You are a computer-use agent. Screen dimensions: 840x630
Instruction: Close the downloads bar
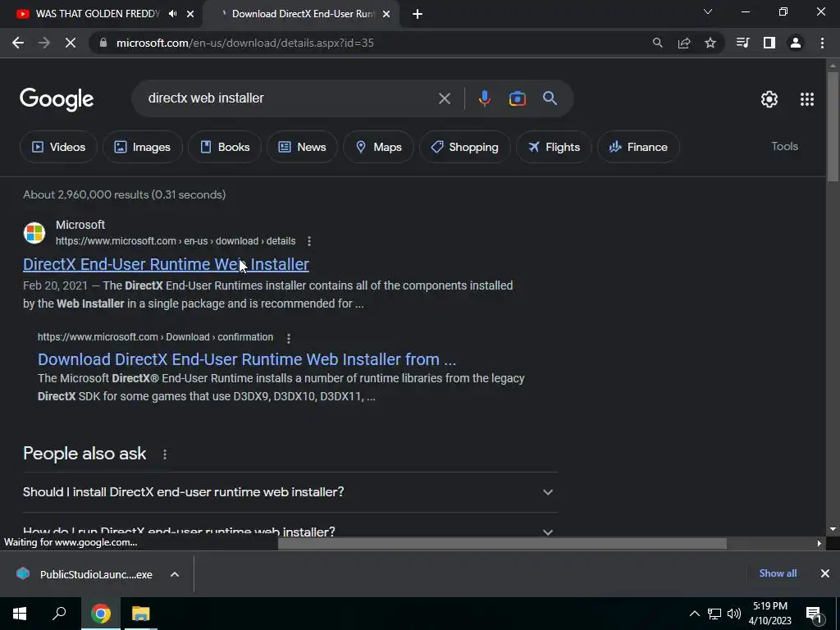tap(825, 573)
